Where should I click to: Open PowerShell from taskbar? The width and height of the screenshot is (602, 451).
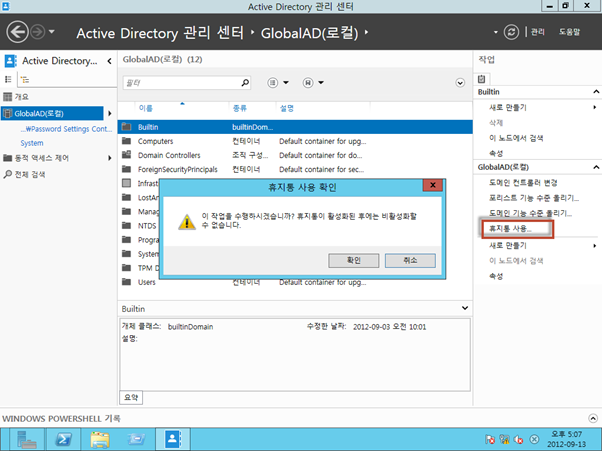[63, 439]
